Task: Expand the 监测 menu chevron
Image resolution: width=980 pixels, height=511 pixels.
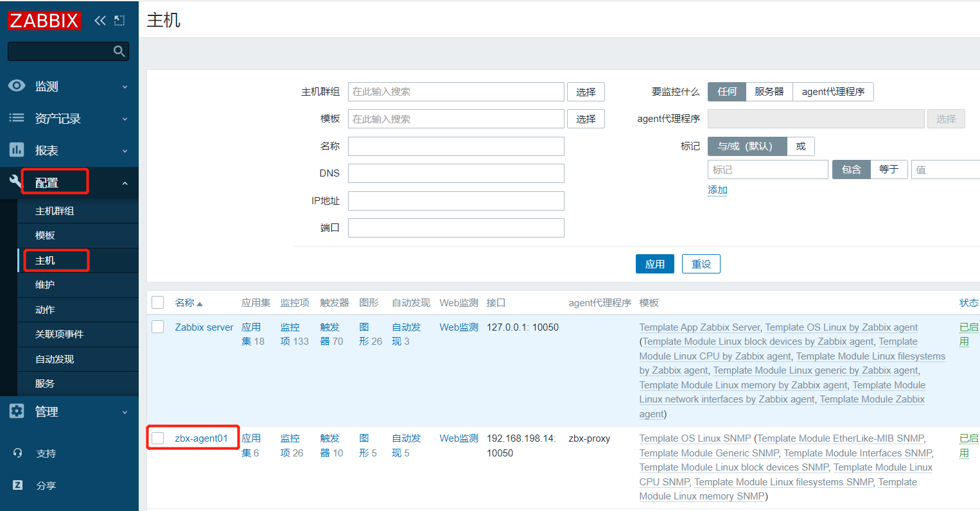Action: pos(125,87)
